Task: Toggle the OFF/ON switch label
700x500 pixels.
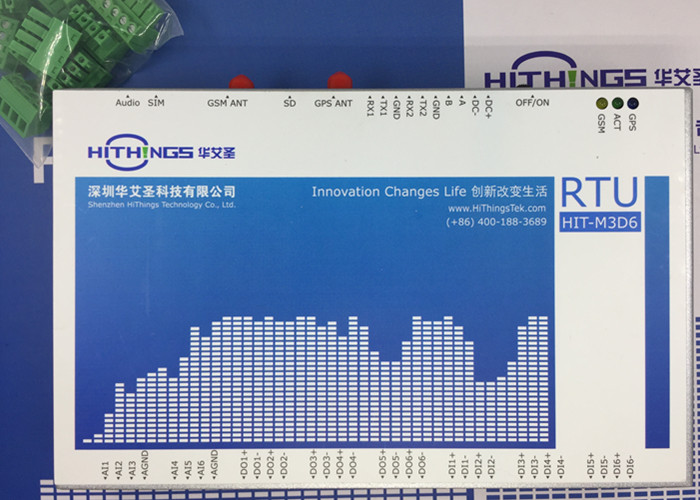Action: pyautogui.click(x=532, y=102)
